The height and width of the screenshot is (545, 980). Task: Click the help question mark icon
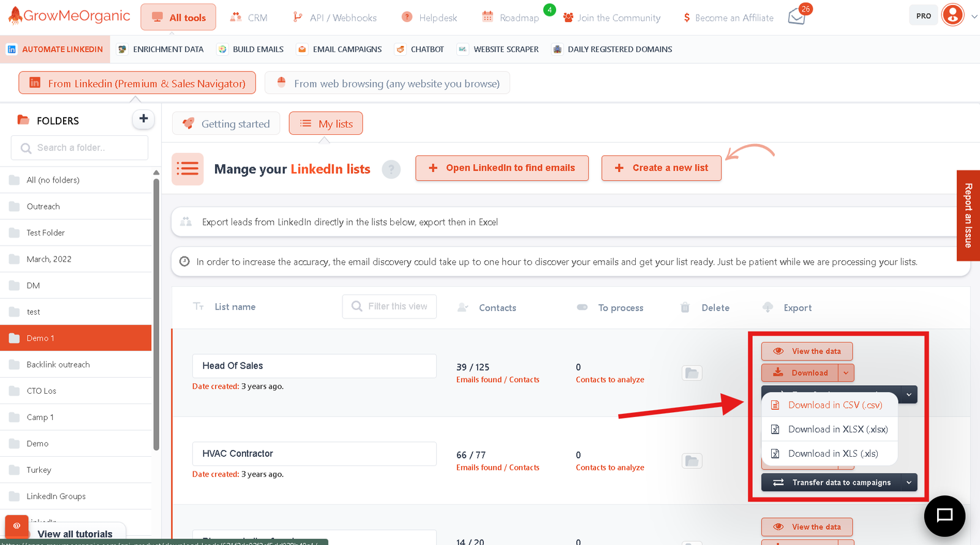pyautogui.click(x=391, y=169)
